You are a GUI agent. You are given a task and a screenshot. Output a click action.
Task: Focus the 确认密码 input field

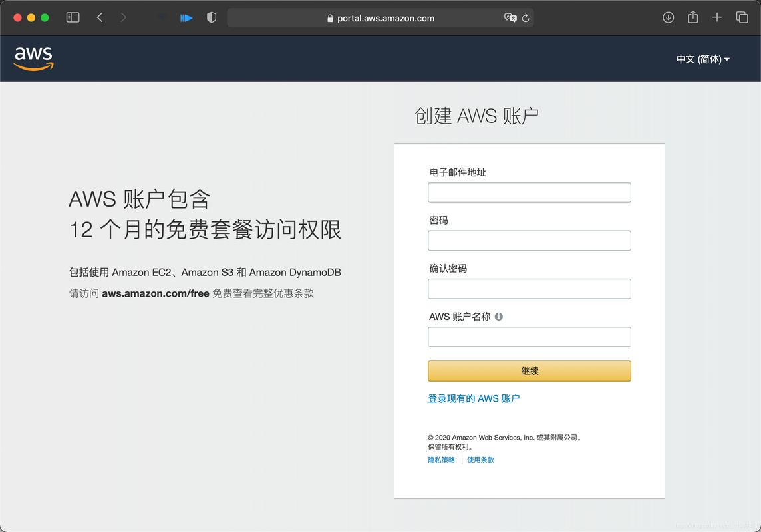pyautogui.click(x=530, y=289)
